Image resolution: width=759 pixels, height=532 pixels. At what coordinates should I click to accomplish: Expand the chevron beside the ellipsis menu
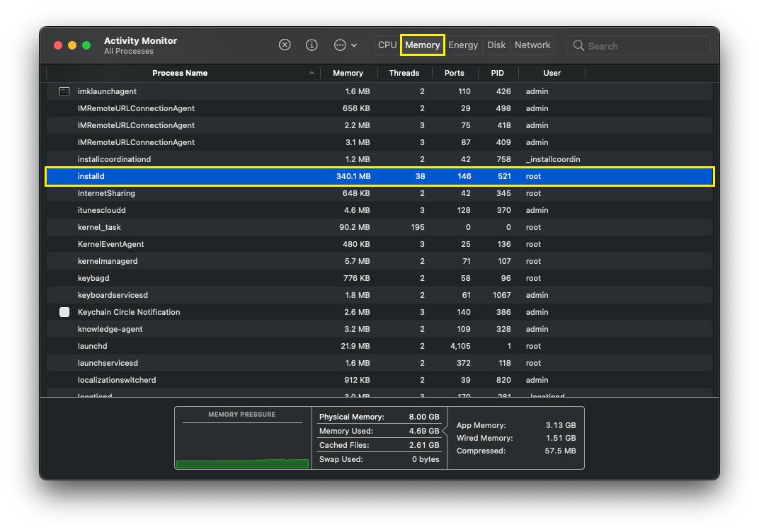pyautogui.click(x=354, y=45)
